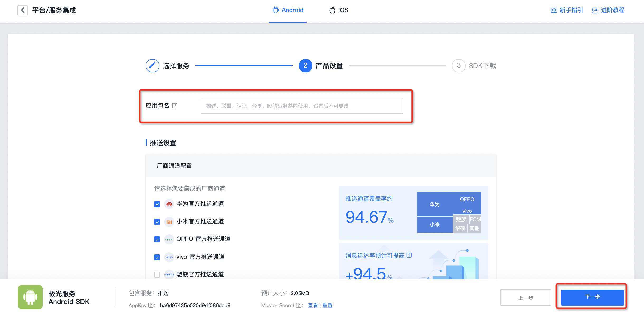The height and width of the screenshot is (314, 644).
Task: Uncheck 华为官方推送通道 checkbox
Action: tap(157, 204)
